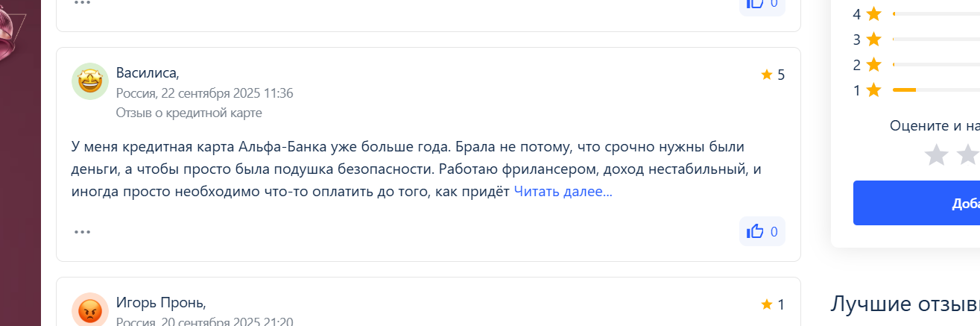
Task: Like Василиса's review with thumbs-up
Action: click(762, 231)
